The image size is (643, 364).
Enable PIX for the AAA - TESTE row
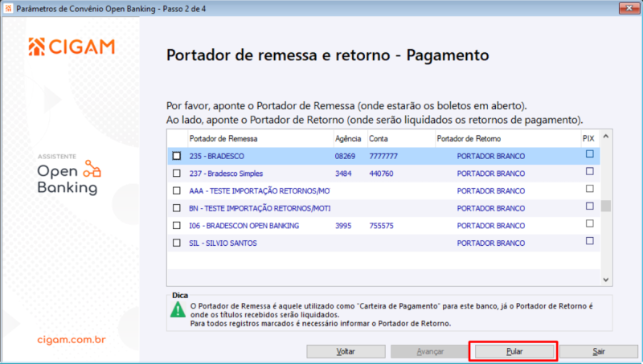coord(590,189)
